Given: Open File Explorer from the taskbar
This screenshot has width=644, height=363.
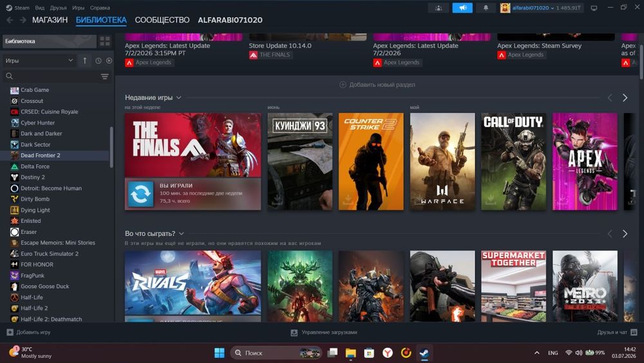Looking at the screenshot, I should click(350, 353).
